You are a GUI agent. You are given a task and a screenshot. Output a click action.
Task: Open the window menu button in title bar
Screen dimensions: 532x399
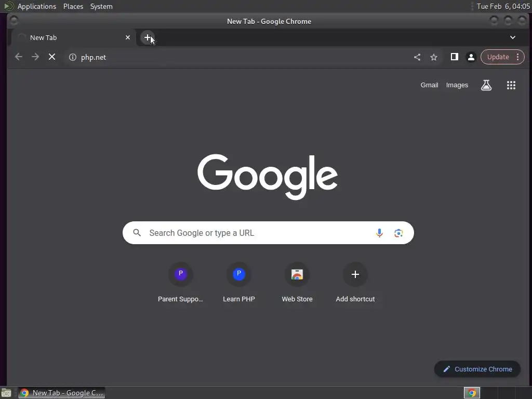pyautogui.click(x=14, y=21)
